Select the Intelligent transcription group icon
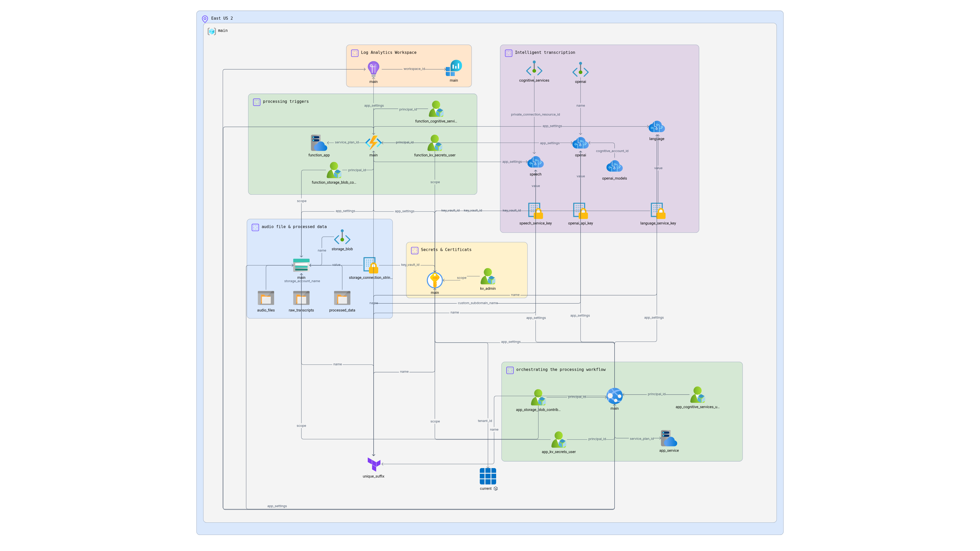This screenshot has width=980, height=551. pos(508,53)
